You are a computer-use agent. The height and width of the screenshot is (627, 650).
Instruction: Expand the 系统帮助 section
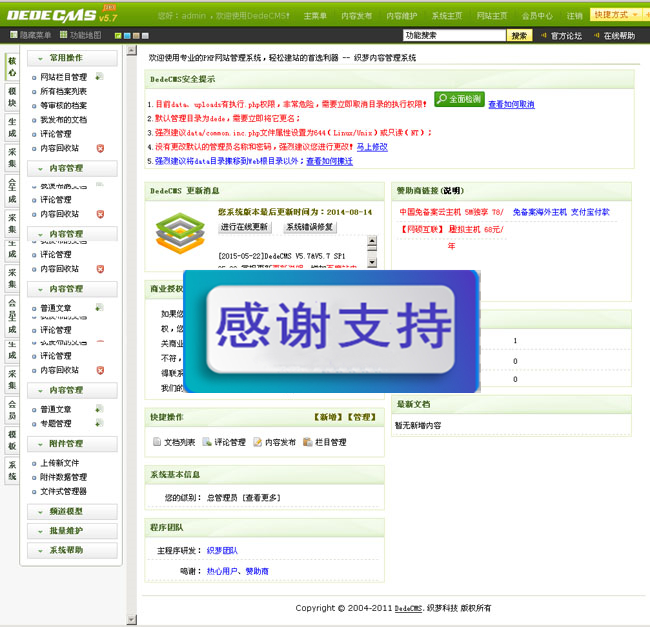coord(72,550)
